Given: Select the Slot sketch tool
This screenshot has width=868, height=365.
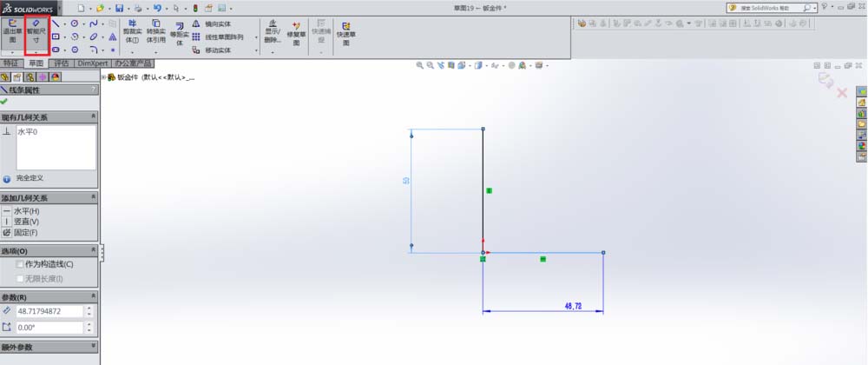Looking at the screenshot, I should click(56, 50).
